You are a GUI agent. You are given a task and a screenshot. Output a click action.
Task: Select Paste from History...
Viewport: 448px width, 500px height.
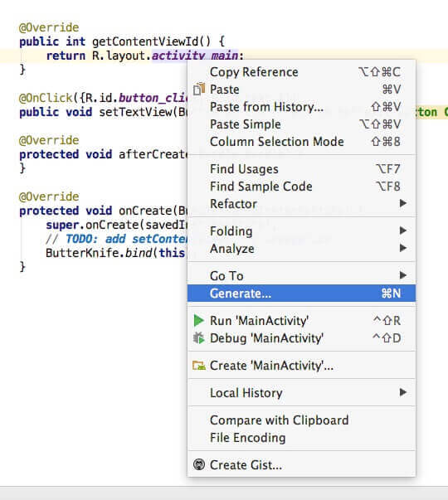pos(301,107)
